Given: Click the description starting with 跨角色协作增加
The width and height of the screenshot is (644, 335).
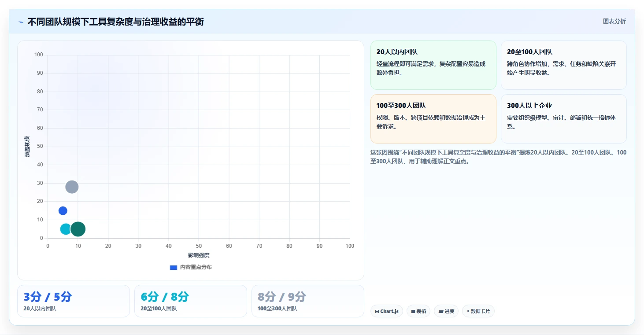Looking at the screenshot, I should coord(561,68).
